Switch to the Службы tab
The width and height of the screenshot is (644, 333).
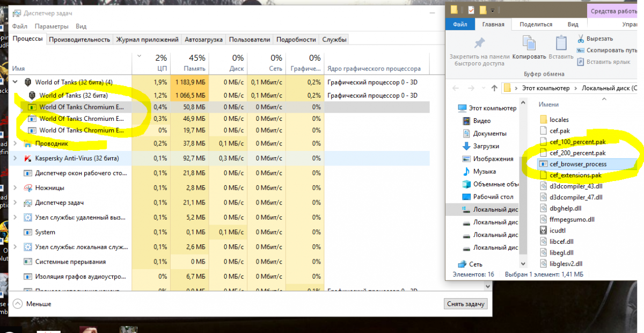pos(334,39)
